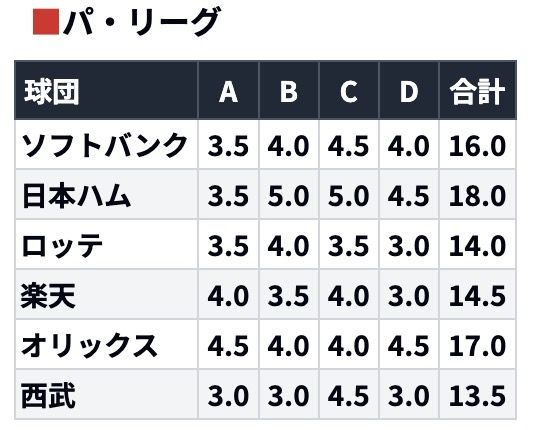This screenshot has height=430, width=534.
Task: Click 日本ハム total score 18.0
Action: point(477,196)
